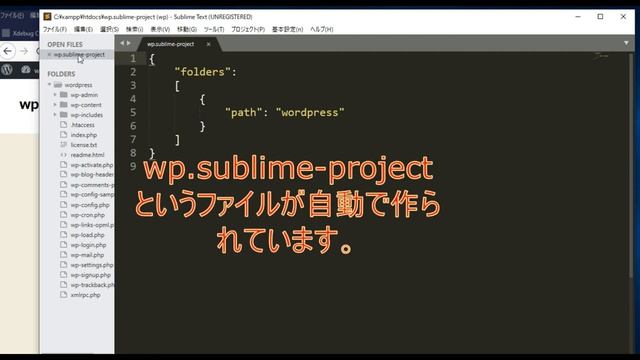Open xmlrpc.php from the sidebar
This screenshot has width=640, height=360.
85,295
